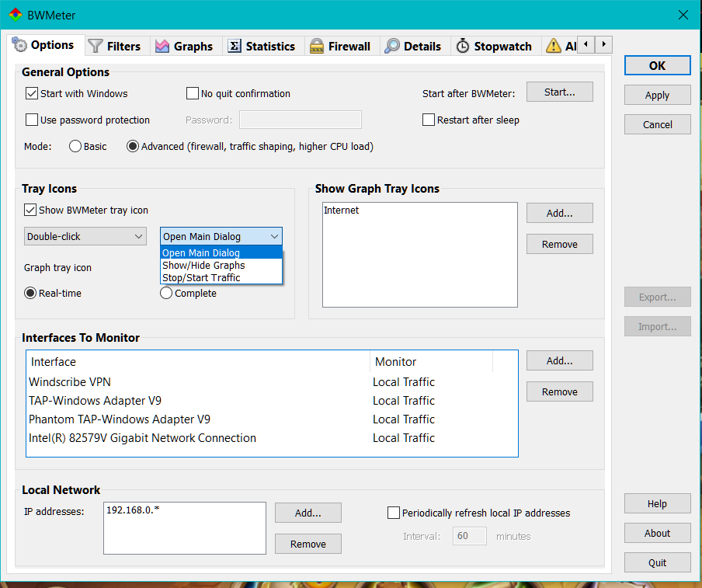Uncheck Start with Windows

(32, 93)
